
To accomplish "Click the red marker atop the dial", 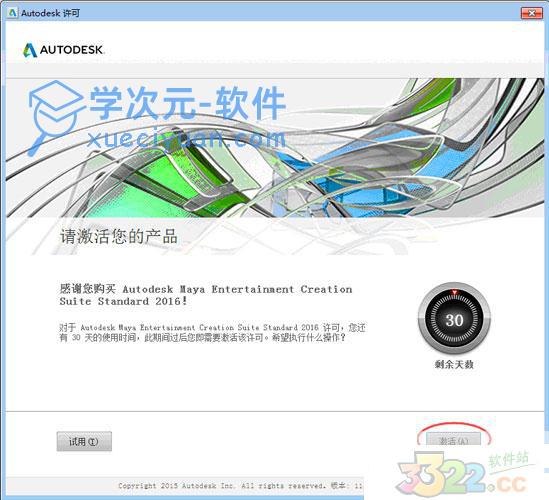I will coord(454,292).
